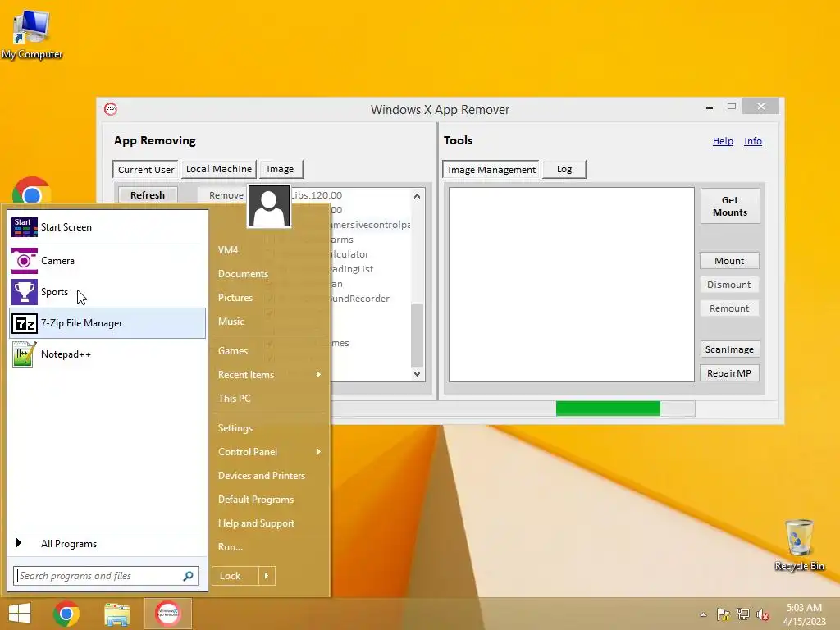The width and height of the screenshot is (840, 630).
Task: Click the user account picture
Action: click(269, 206)
